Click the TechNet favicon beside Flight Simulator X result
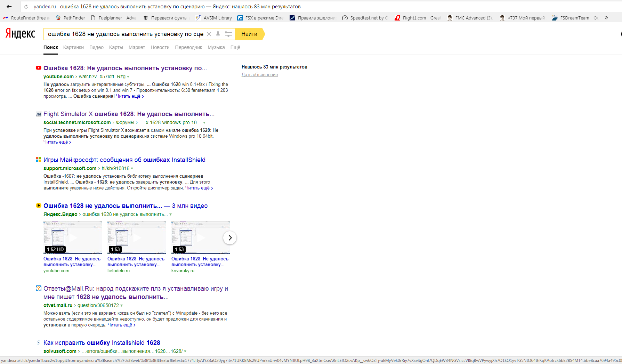The height and width of the screenshot is (364, 622). pos(39,114)
